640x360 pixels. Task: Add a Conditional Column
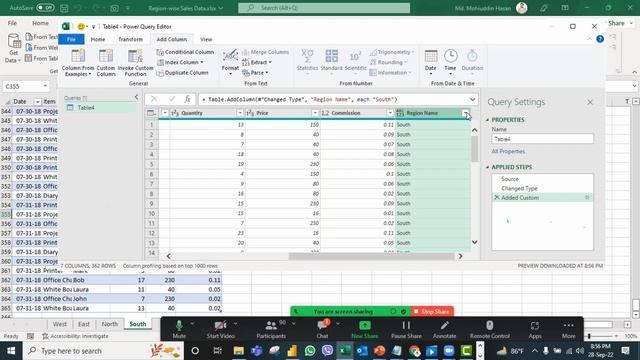coord(185,52)
